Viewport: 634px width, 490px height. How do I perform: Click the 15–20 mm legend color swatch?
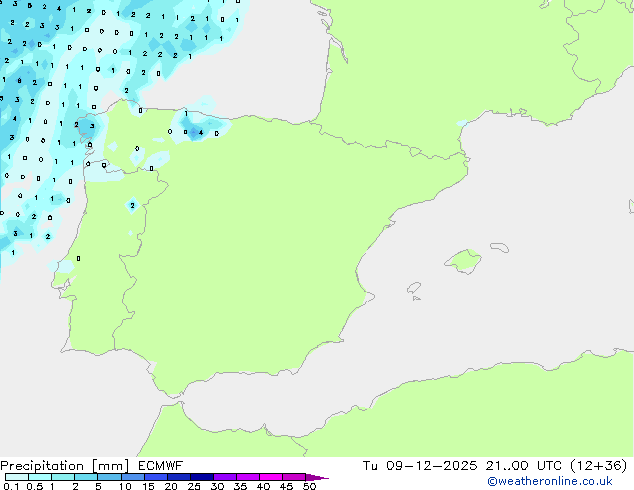155,477
